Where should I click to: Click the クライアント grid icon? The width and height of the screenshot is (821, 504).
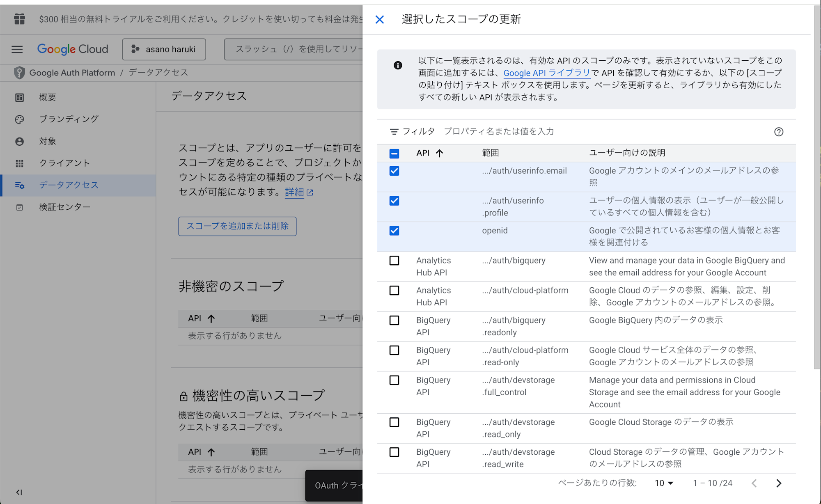19,163
